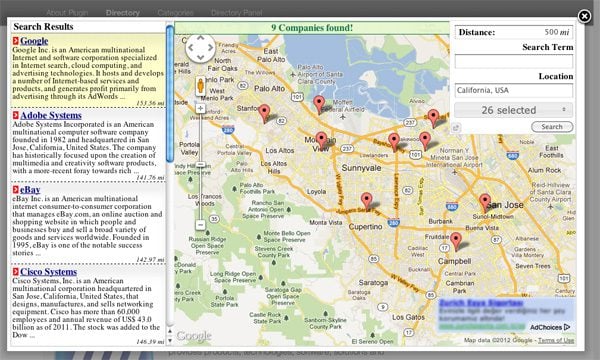This screenshot has width=600, height=360.
Task: Click the Search Results heading
Action: click(43, 26)
